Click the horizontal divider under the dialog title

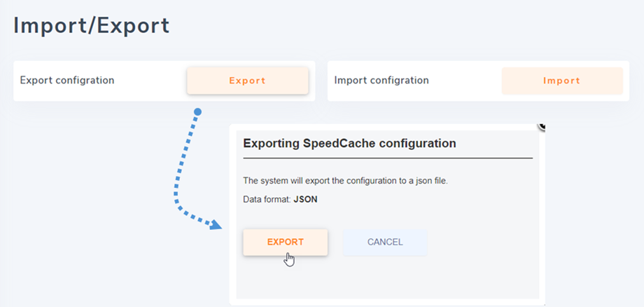point(388,158)
